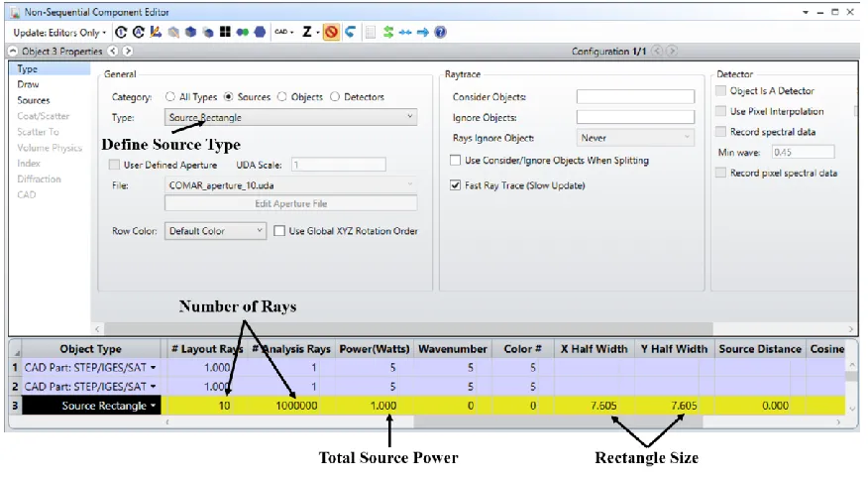Select the Type properties tab

tap(50, 68)
